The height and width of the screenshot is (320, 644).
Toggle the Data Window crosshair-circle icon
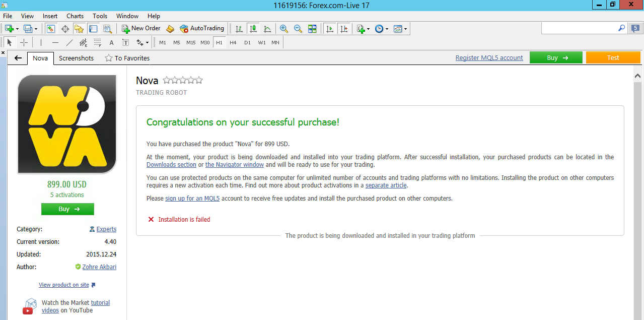point(65,29)
